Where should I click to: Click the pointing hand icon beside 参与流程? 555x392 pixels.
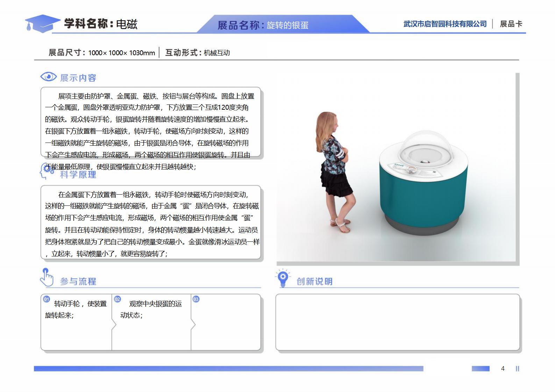click(x=47, y=277)
